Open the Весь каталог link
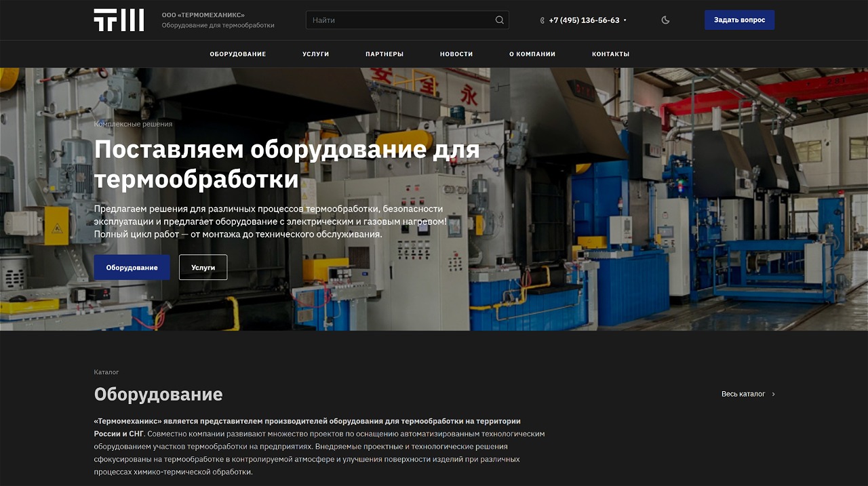This screenshot has width=868, height=486. tap(743, 394)
